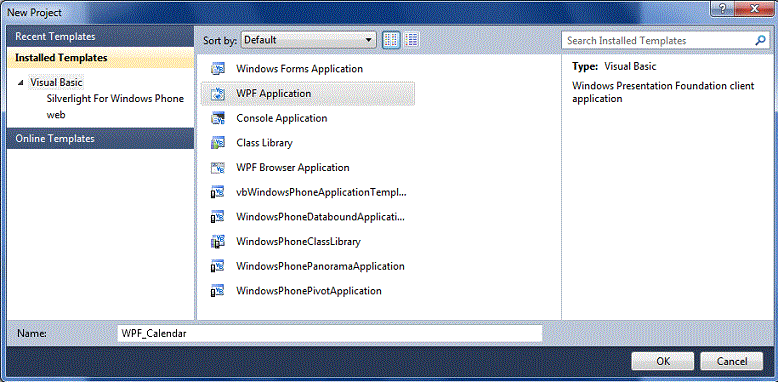The image size is (778, 382).
Task: Open the Sort by dropdown
Action: click(x=309, y=40)
